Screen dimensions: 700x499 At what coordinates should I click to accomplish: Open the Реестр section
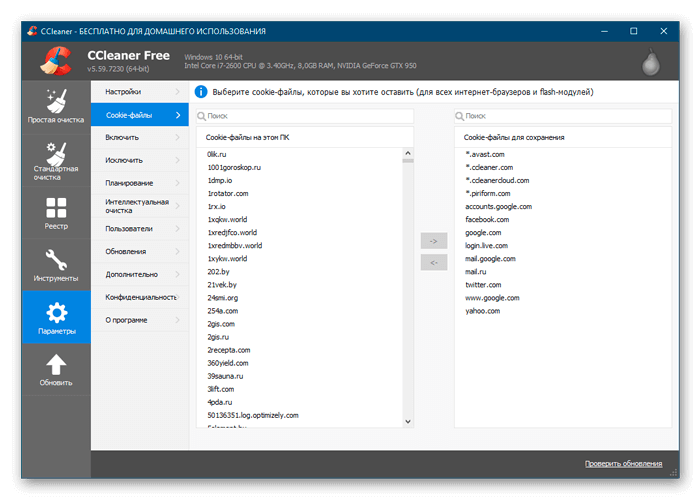[56, 213]
